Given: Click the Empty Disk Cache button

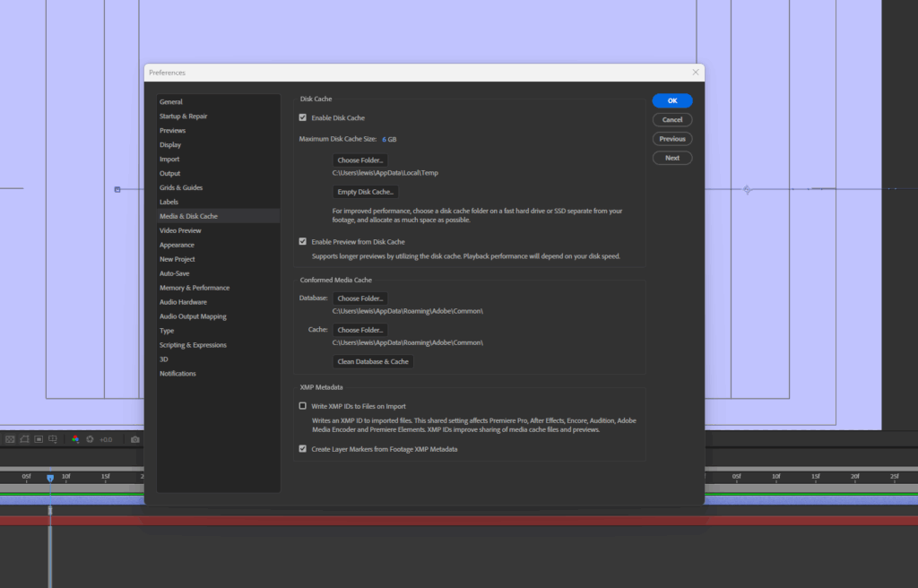Looking at the screenshot, I should (365, 192).
